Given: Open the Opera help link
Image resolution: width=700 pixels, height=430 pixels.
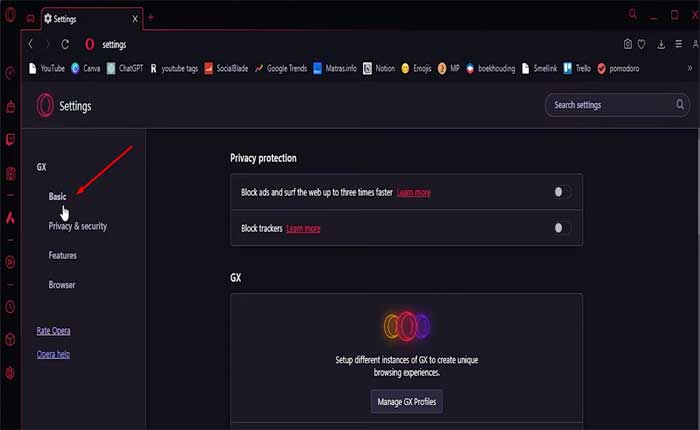Looking at the screenshot, I should pyautogui.click(x=53, y=354).
